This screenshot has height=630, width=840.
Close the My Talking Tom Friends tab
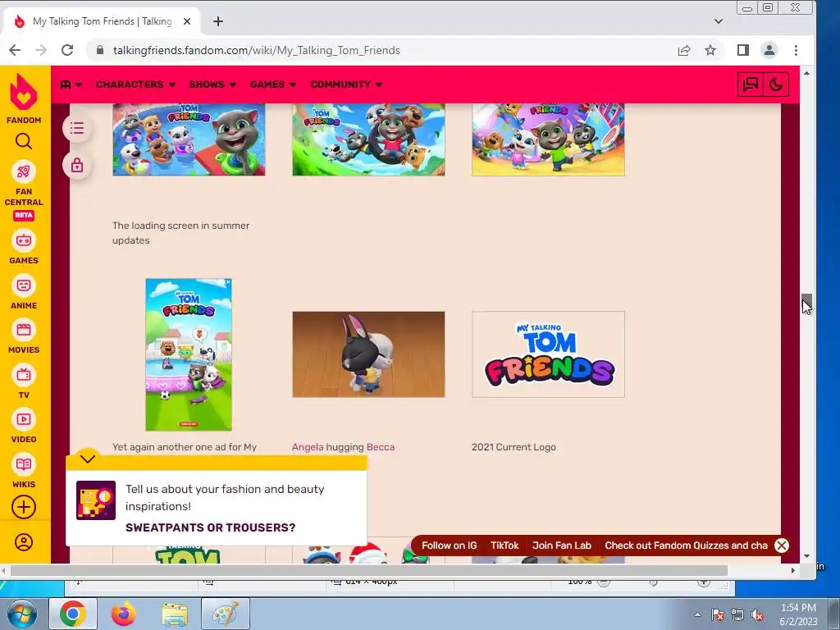pos(187,21)
